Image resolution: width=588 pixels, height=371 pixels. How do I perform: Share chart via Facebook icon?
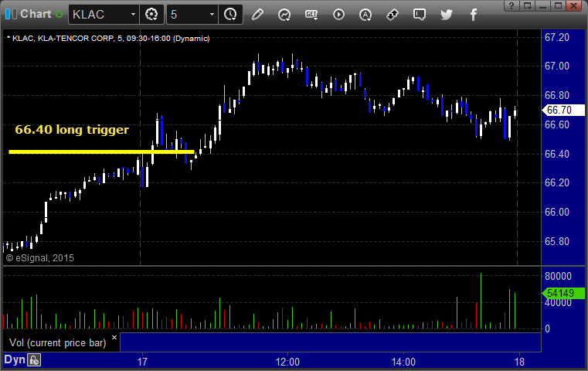click(x=473, y=15)
